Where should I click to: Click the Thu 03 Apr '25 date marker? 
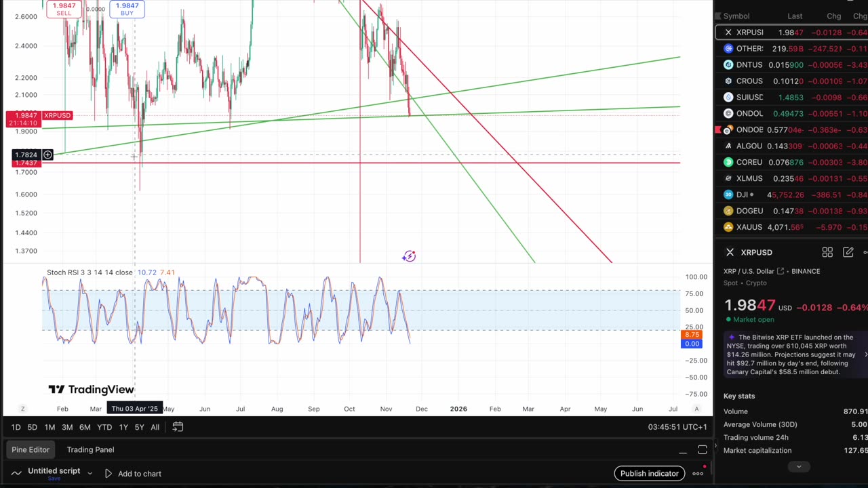pos(135,409)
